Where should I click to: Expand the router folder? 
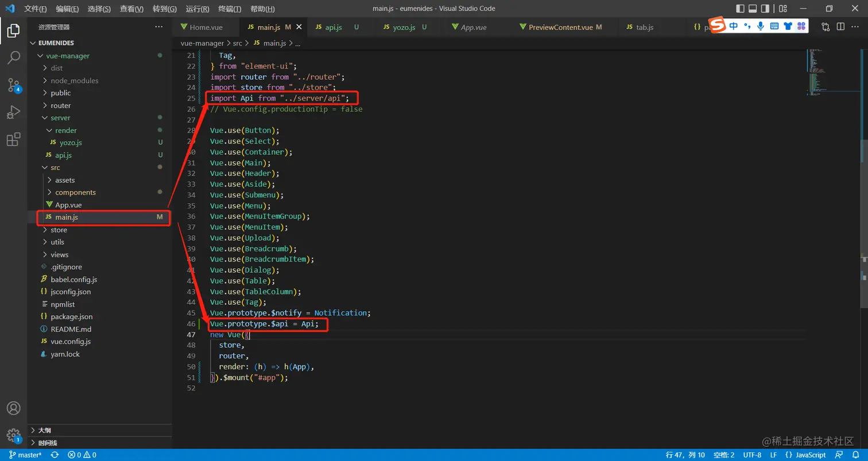(100, 106)
